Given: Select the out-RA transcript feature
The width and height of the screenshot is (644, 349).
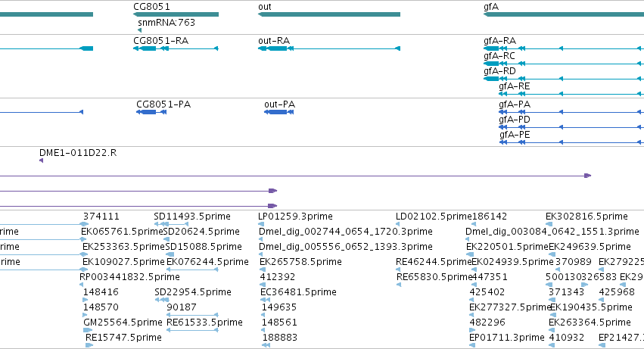Looking at the screenshot, I should pyautogui.click(x=329, y=48).
